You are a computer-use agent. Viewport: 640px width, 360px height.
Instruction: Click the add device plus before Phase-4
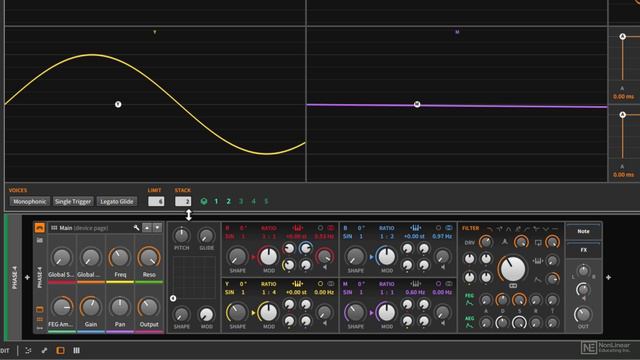point(27,278)
